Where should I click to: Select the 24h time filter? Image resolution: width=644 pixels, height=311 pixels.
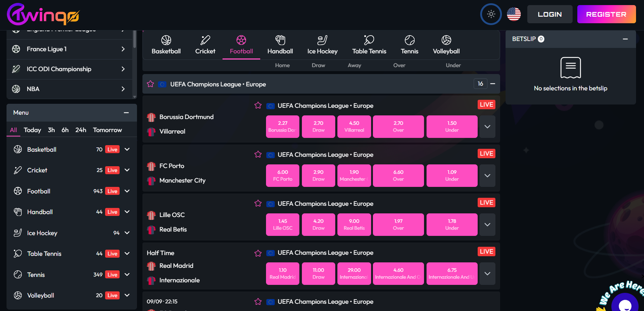click(x=81, y=130)
